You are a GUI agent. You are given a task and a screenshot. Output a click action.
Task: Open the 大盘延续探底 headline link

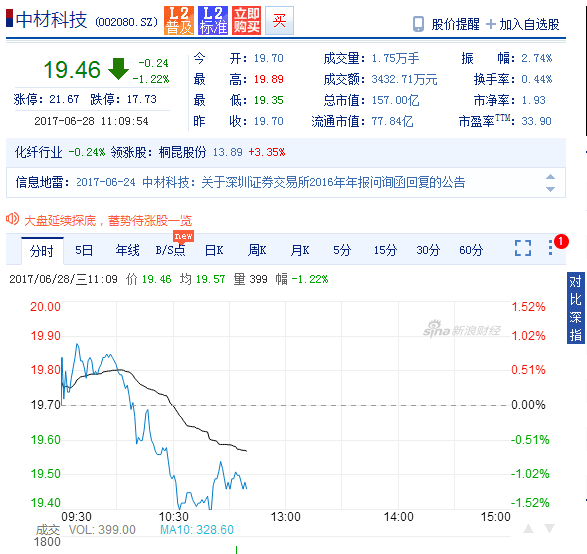[x=108, y=220]
